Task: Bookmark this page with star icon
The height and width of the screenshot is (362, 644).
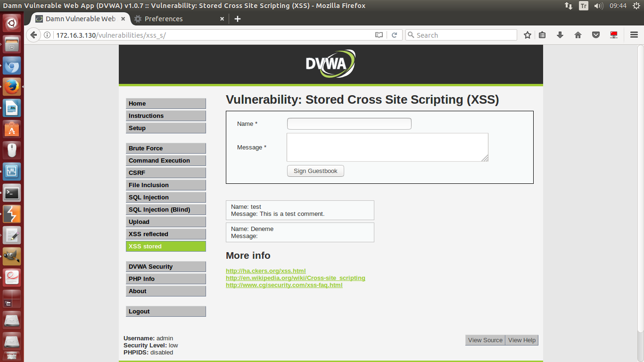Action: click(x=528, y=35)
